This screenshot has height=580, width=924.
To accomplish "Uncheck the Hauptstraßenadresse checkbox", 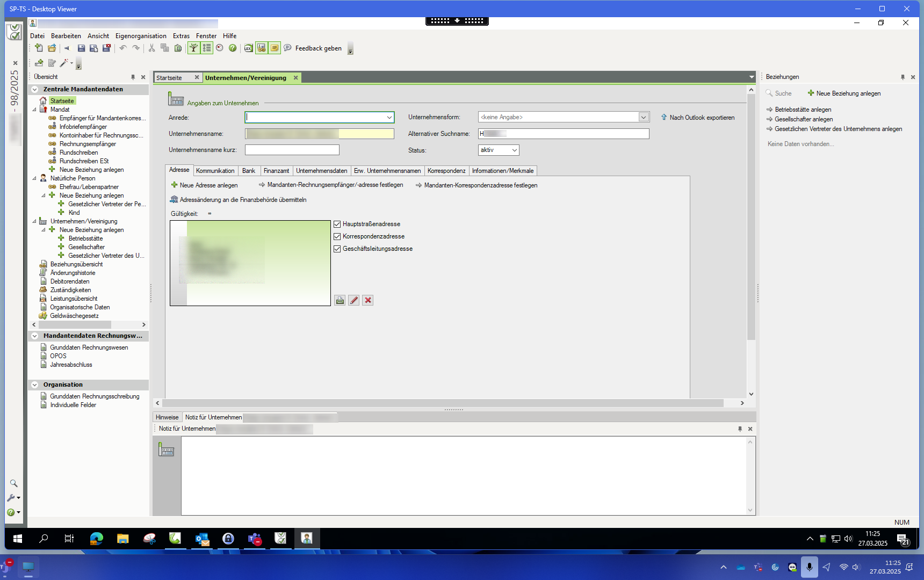I will click(337, 224).
